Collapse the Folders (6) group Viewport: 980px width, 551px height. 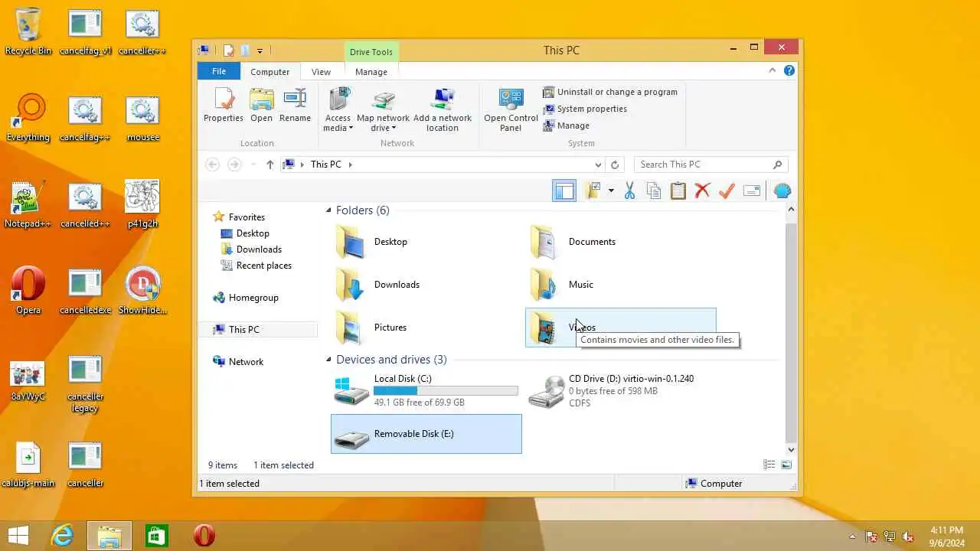pos(328,210)
